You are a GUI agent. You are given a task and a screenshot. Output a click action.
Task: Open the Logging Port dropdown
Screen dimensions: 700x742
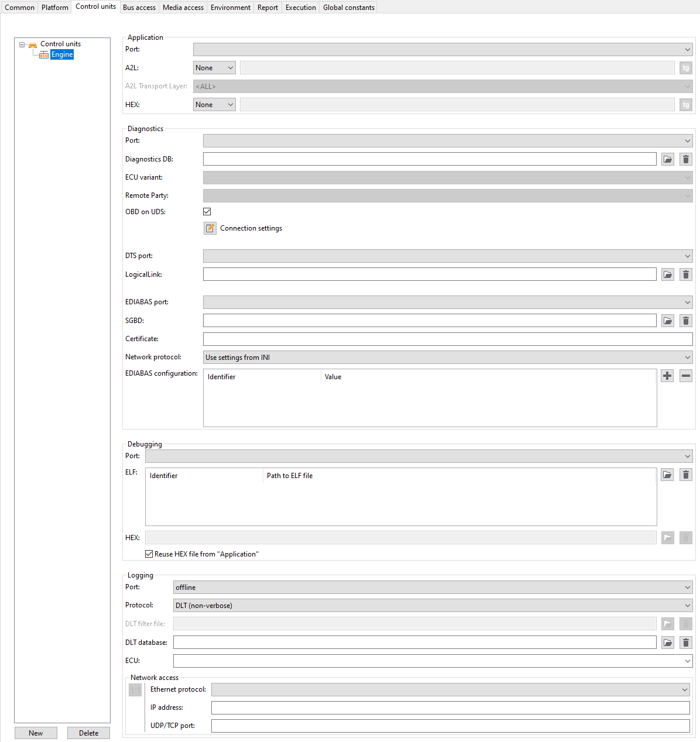click(433, 588)
